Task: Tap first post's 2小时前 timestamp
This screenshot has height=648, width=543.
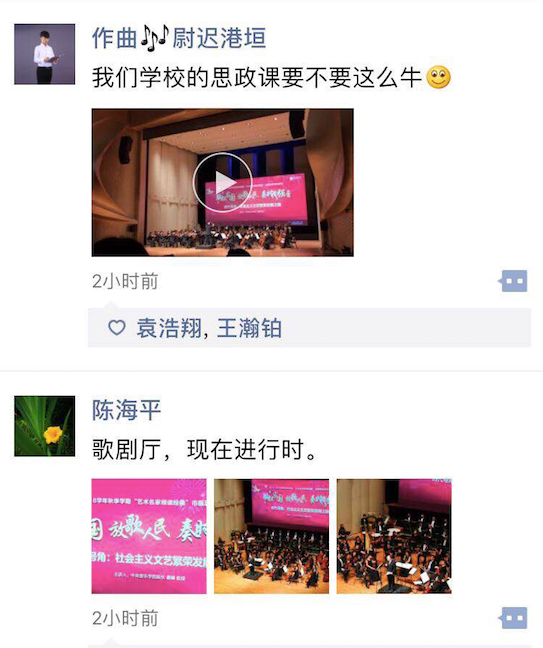Action: coord(125,281)
